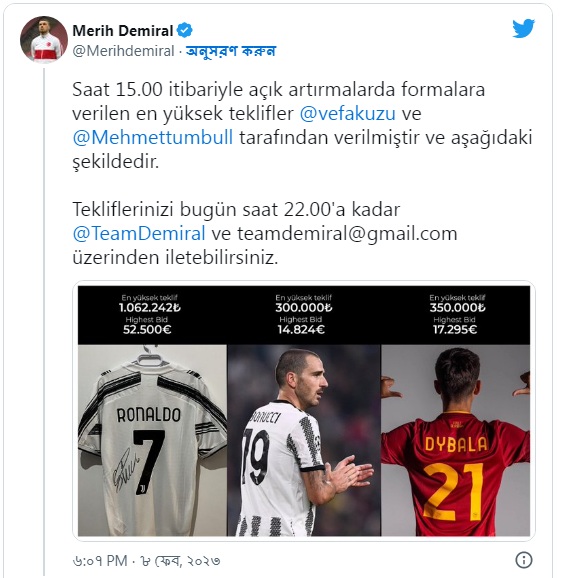Open the @Mehmettumbull mention
The width and height of the screenshot is (578, 578).
[153, 137]
